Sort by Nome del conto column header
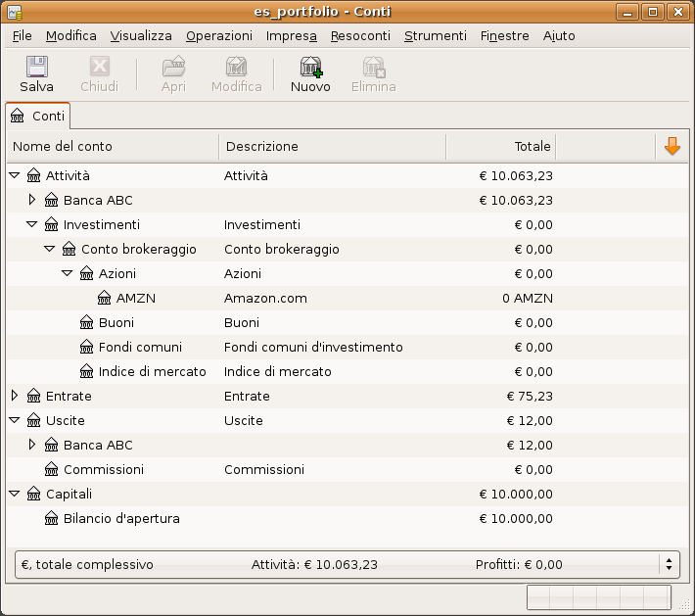Image resolution: width=695 pixels, height=616 pixels. (x=113, y=147)
